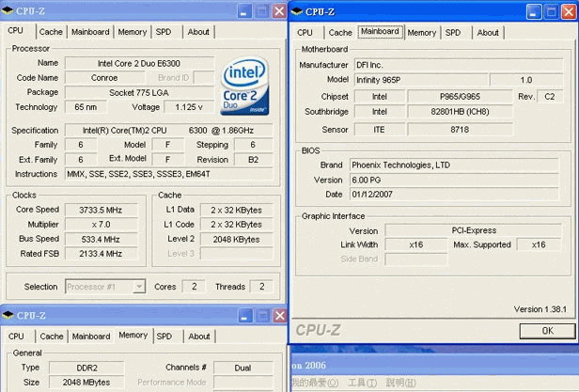Click the Version 1.38.1 text
Viewport: 579px width, 392px height.
pos(540,309)
